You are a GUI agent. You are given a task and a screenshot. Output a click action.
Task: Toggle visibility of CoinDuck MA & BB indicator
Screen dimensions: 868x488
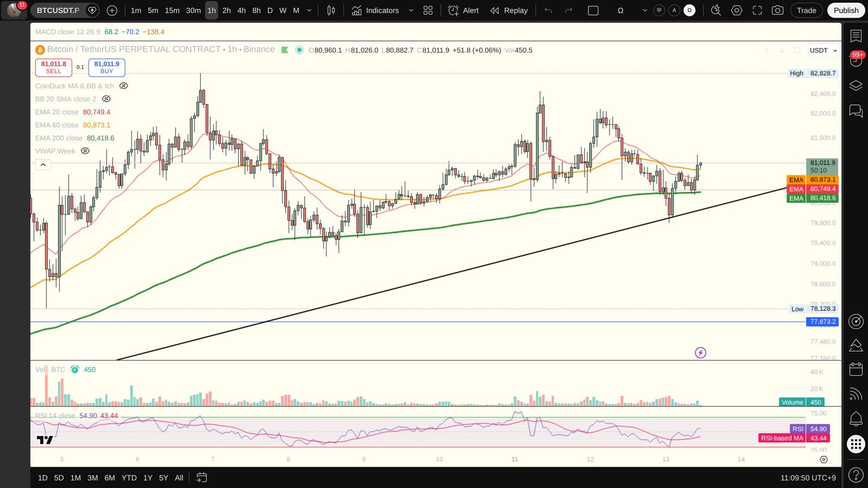click(124, 86)
